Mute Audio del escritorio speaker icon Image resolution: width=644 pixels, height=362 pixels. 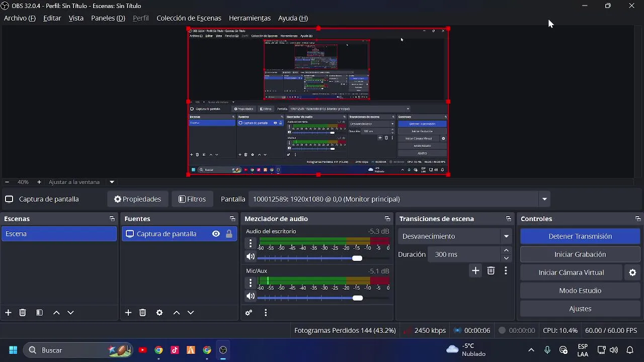click(x=251, y=256)
